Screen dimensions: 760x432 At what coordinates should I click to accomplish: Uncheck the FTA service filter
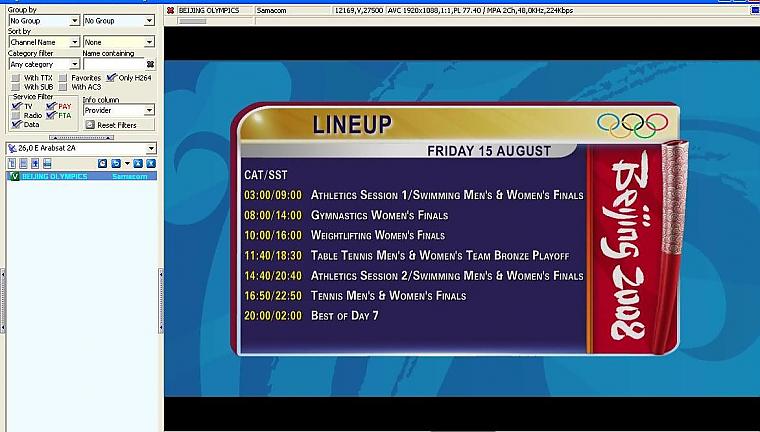(x=51, y=115)
